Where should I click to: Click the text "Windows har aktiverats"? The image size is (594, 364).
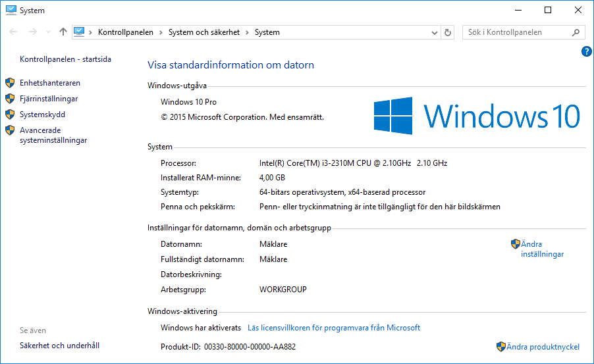point(201,328)
